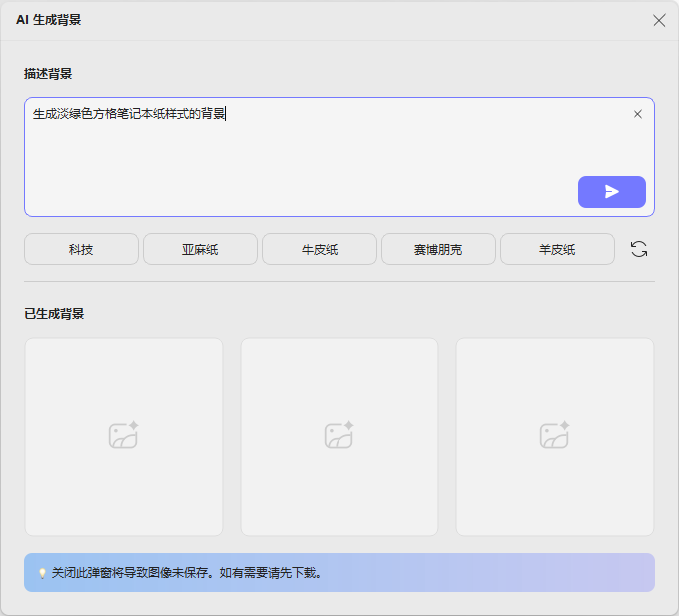679x616 pixels.
Task: Focus the empty area of the description box
Action: coord(300,170)
